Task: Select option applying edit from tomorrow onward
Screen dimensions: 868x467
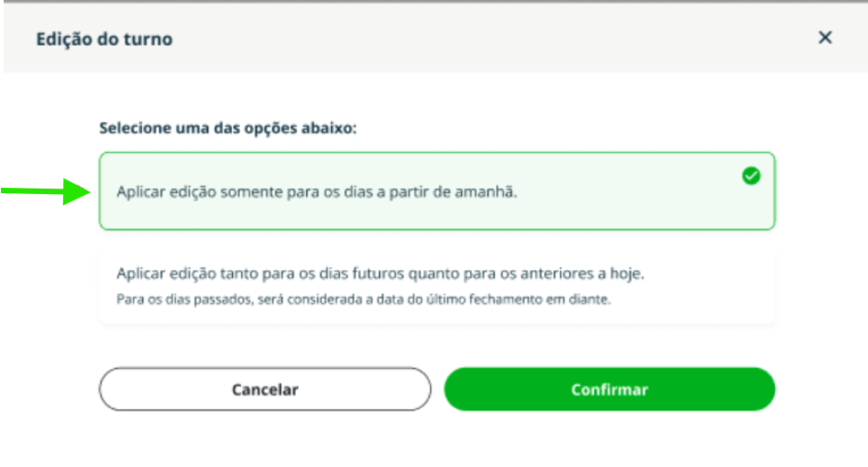Action: (x=437, y=190)
